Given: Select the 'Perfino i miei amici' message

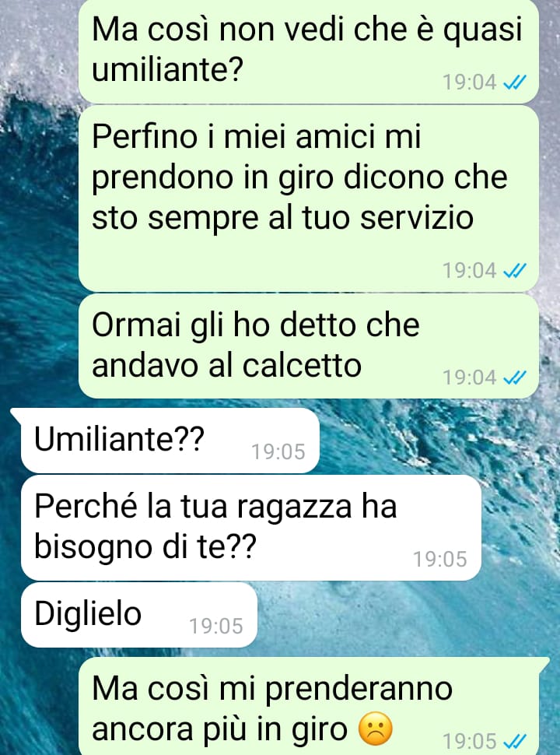Looking at the screenshot, I should (308, 198).
